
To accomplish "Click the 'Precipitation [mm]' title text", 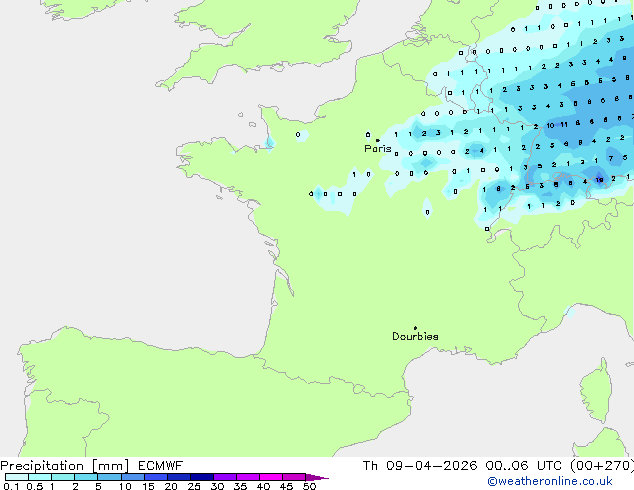I will pos(65,466).
